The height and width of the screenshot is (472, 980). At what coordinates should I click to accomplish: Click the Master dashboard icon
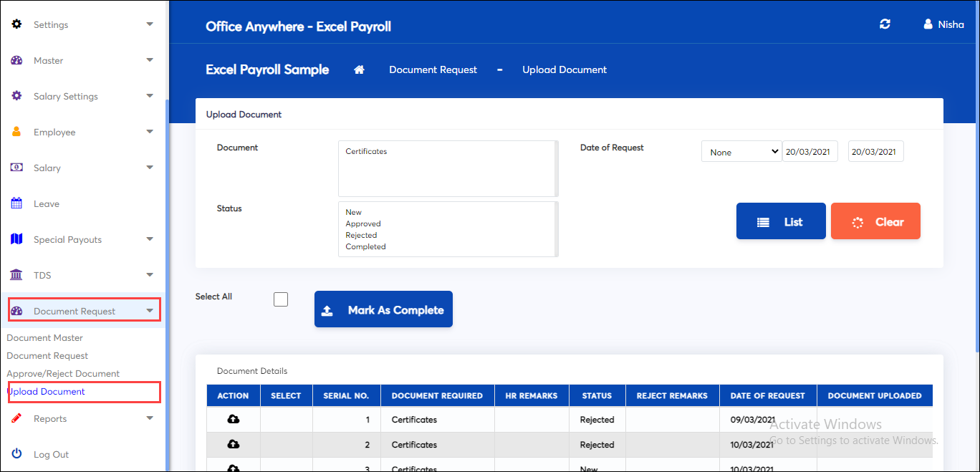click(16, 60)
